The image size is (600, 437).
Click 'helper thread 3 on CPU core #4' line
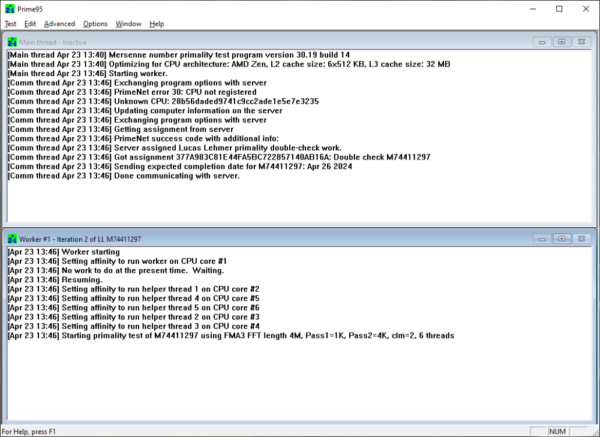tap(134, 326)
